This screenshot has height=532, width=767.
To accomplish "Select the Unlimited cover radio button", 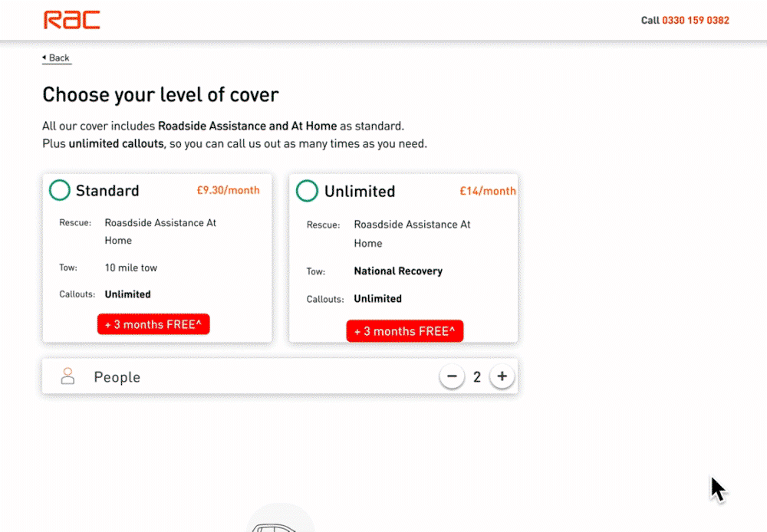I will pyautogui.click(x=308, y=191).
